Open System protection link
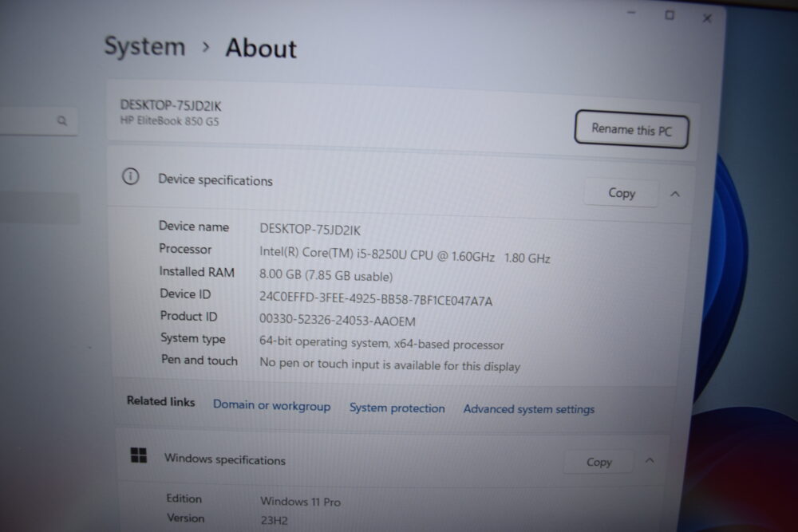 (397, 408)
